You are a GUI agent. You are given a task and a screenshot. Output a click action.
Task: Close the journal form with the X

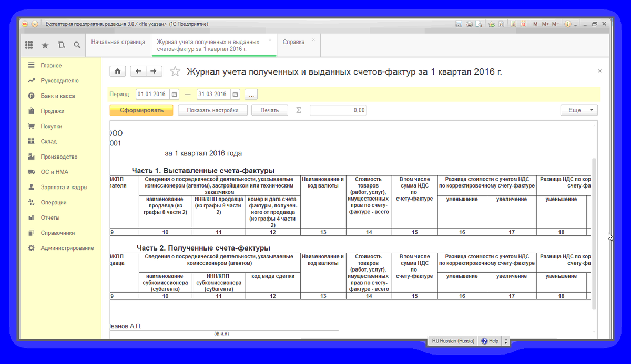click(x=600, y=71)
